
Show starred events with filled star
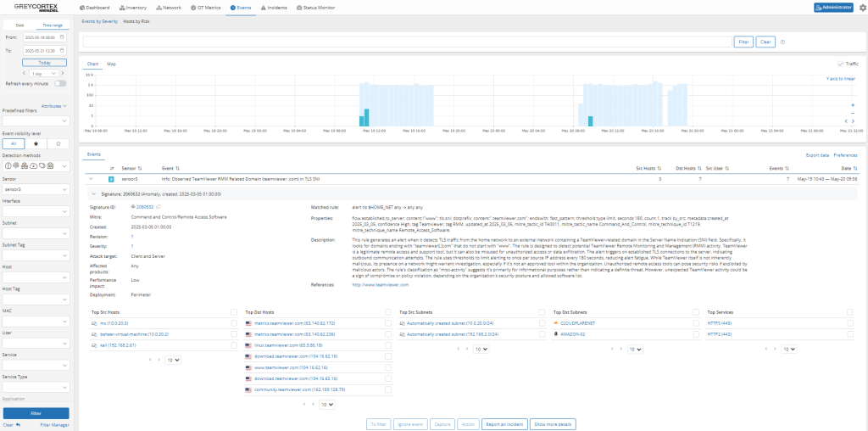coord(35,144)
